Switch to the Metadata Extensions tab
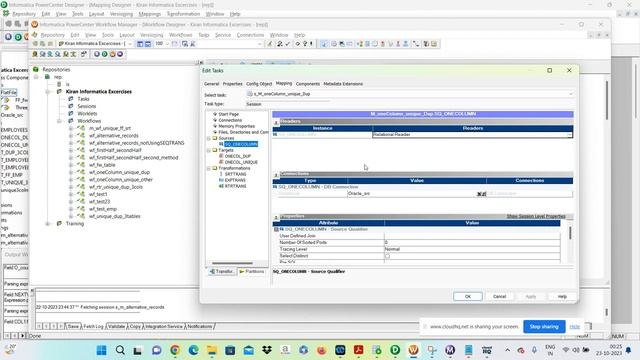 343,84
